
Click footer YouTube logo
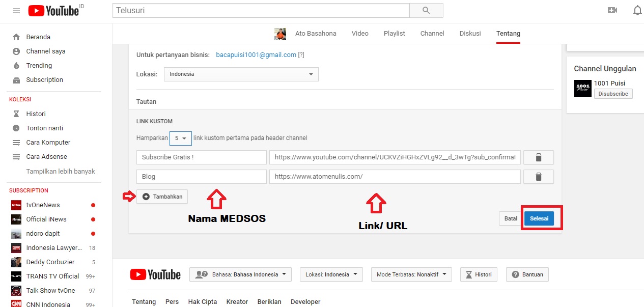coord(155,274)
